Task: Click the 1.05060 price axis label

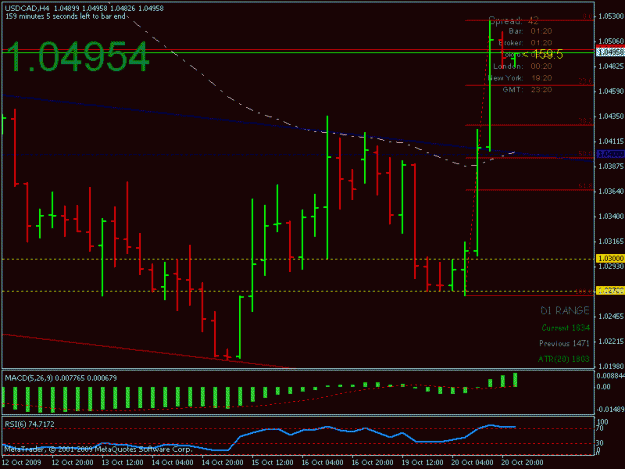Action: click(x=611, y=41)
